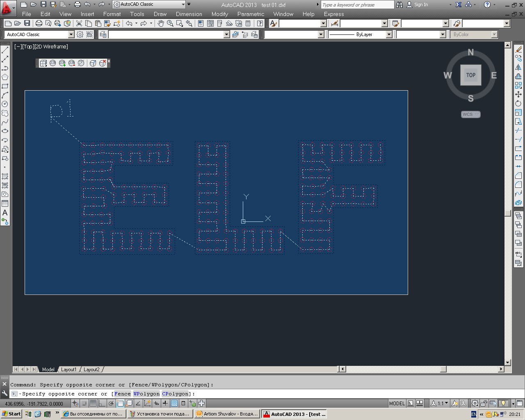Click the Start button on the taskbar
525x420 pixels.
pyautogui.click(x=11, y=414)
